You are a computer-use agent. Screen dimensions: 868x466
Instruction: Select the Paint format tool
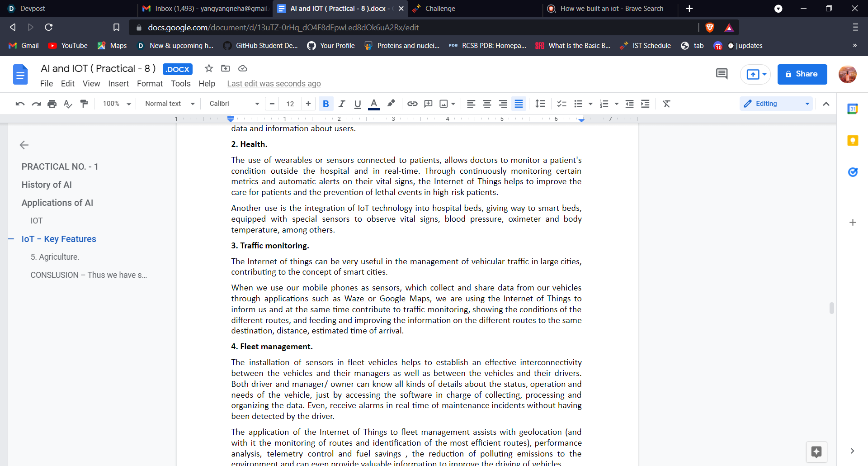[84, 104]
